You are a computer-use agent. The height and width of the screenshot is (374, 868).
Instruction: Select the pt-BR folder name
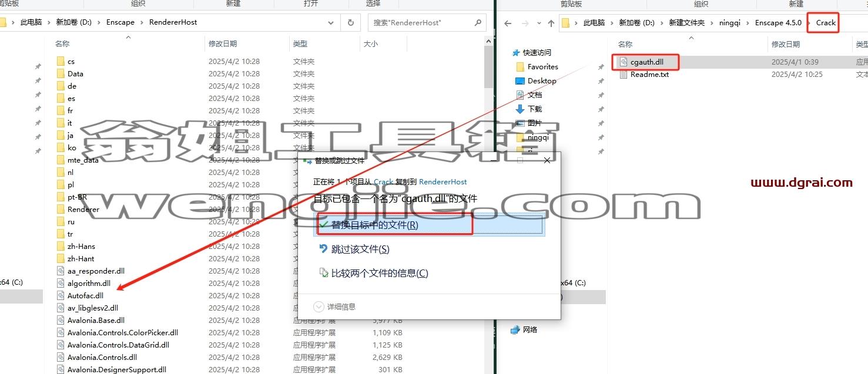pos(77,197)
